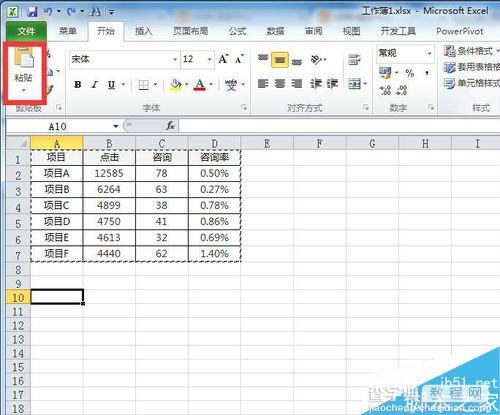Click the Increase Decimal icon
This screenshot has height=415, width=500.
coord(386,90)
